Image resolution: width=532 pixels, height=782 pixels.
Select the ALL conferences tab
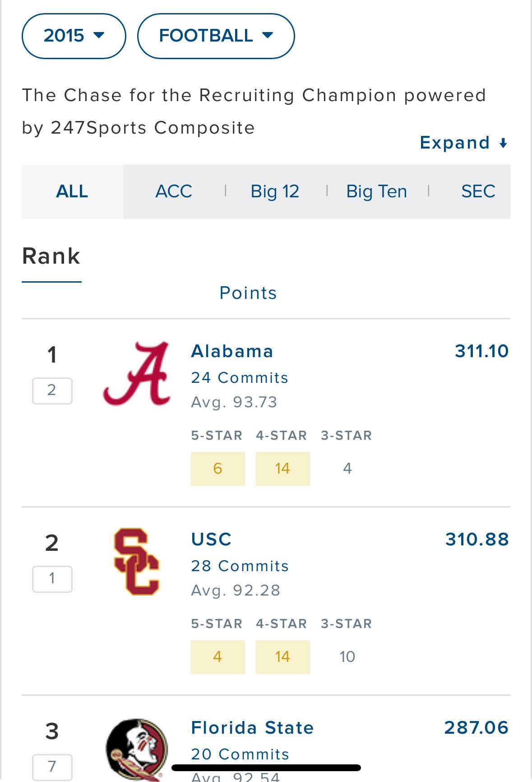72,191
